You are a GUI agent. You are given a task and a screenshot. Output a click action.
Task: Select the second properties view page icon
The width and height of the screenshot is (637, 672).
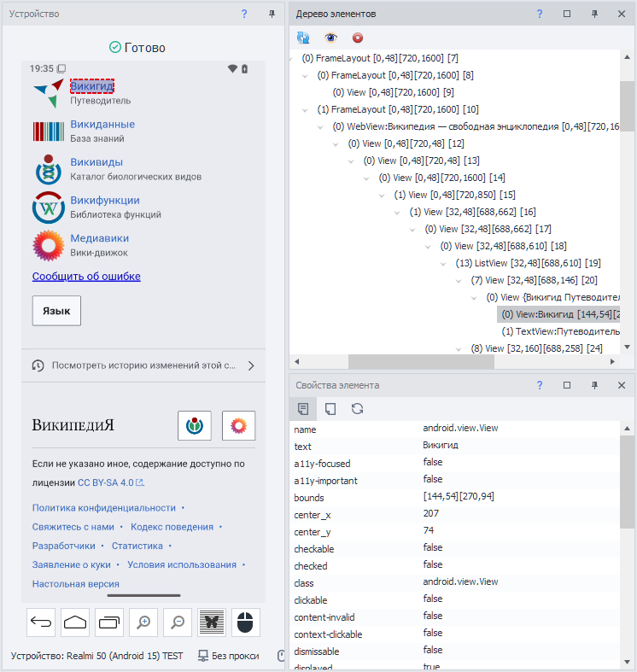(x=330, y=409)
